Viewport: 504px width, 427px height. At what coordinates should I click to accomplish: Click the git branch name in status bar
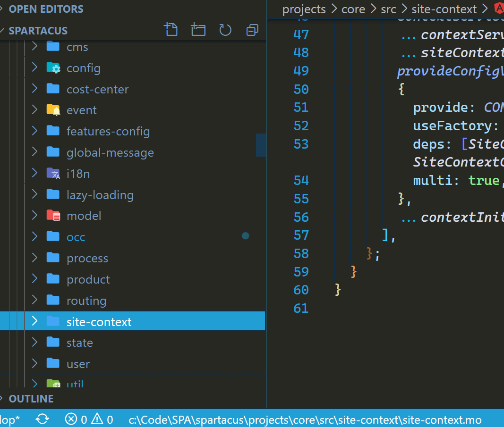[9, 419]
